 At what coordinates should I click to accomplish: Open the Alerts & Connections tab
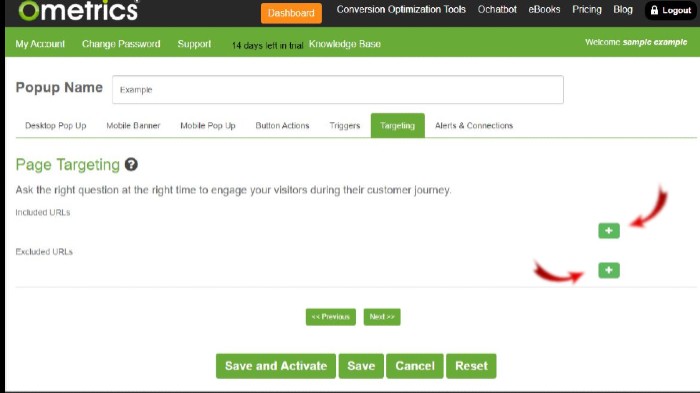(474, 125)
